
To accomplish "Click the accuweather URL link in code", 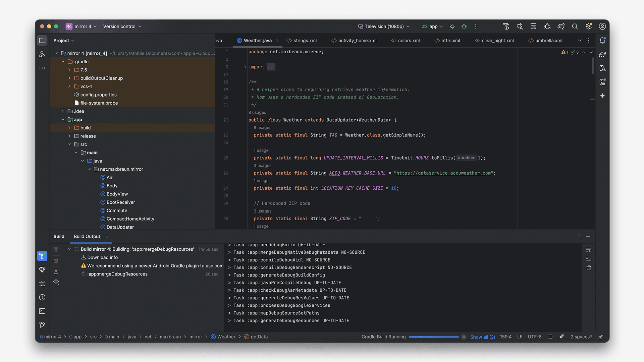I will coord(443,173).
